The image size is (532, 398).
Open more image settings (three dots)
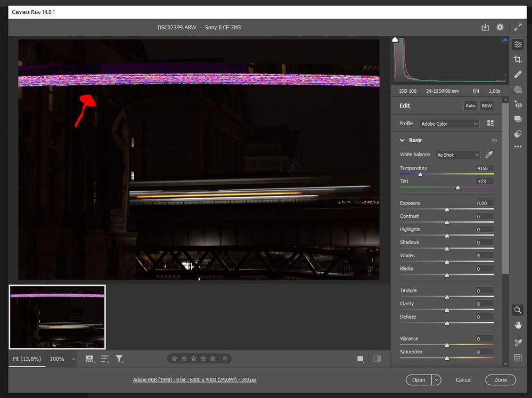(518, 147)
